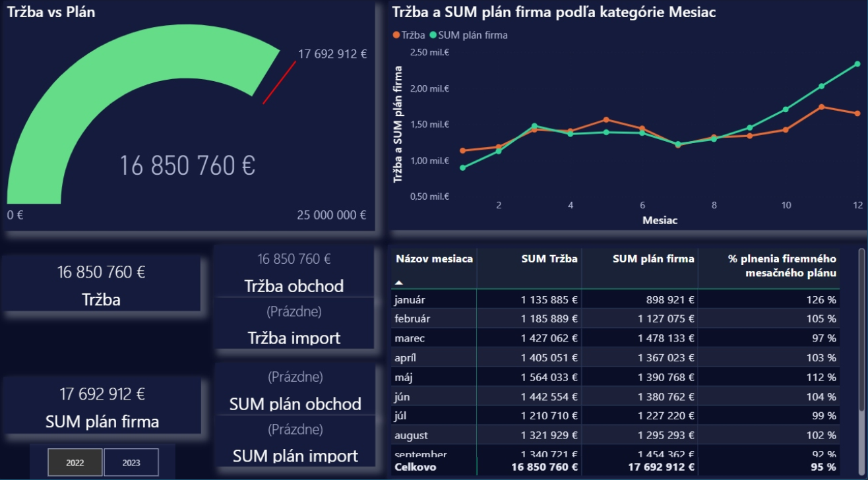This screenshot has width=868, height=480.
Task: Select green data point at month 12
Action: pyautogui.click(x=857, y=64)
